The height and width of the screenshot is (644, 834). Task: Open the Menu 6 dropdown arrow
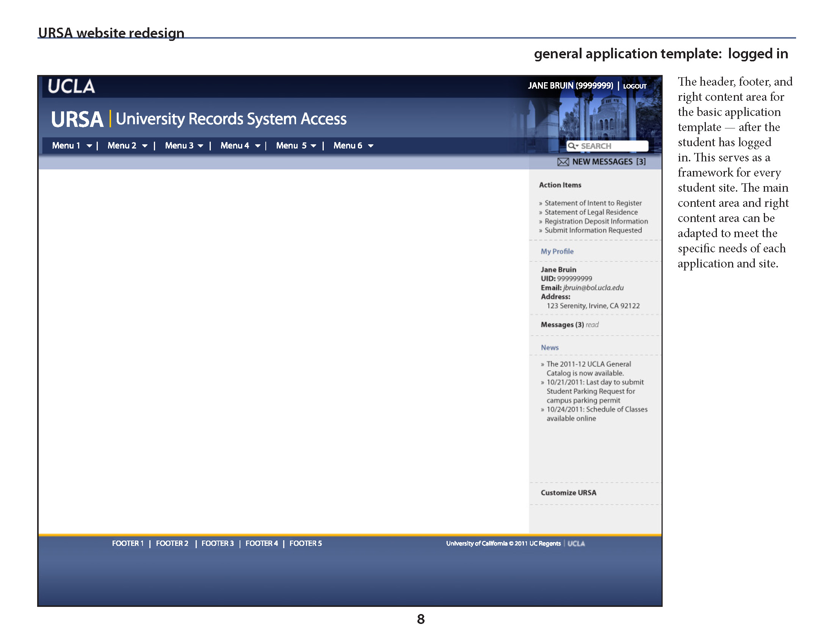click(370, 146)
